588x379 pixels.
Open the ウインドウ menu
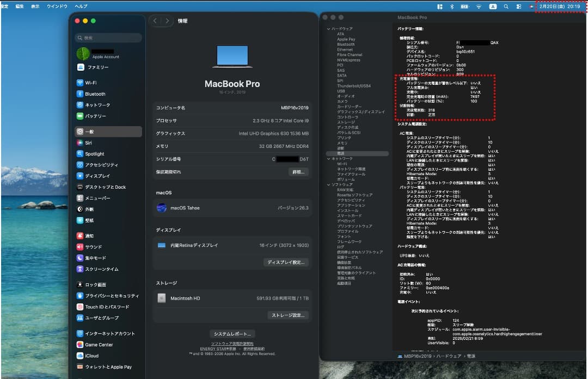point(57,7)
